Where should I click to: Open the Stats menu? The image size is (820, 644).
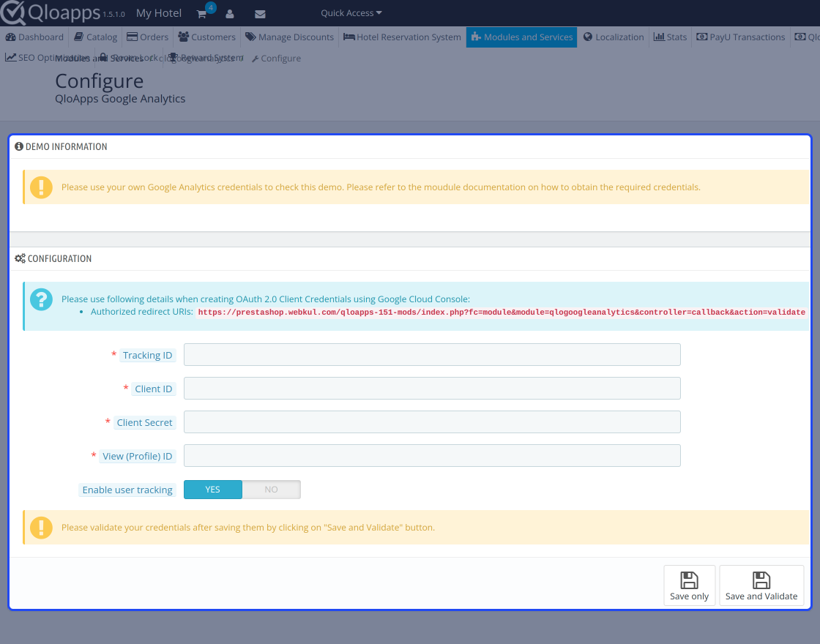pos(670,37)
